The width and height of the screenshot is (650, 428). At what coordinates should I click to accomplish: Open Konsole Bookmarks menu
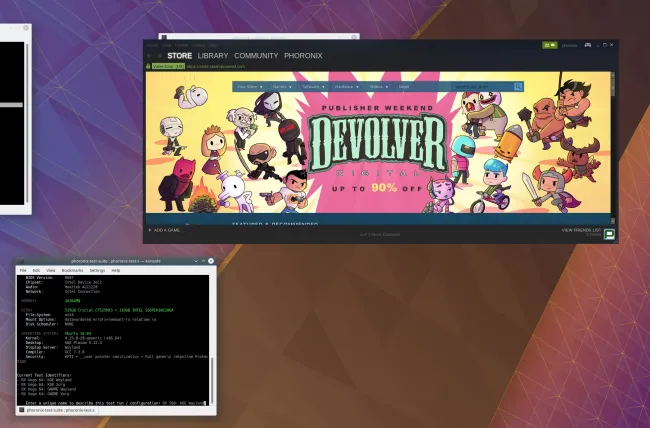click(x=73, y=270)
